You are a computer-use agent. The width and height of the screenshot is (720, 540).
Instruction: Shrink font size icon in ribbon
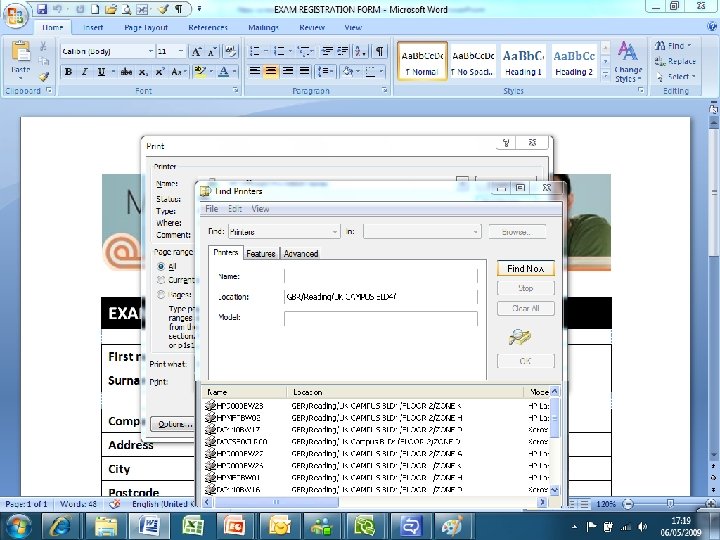point(212,51)
